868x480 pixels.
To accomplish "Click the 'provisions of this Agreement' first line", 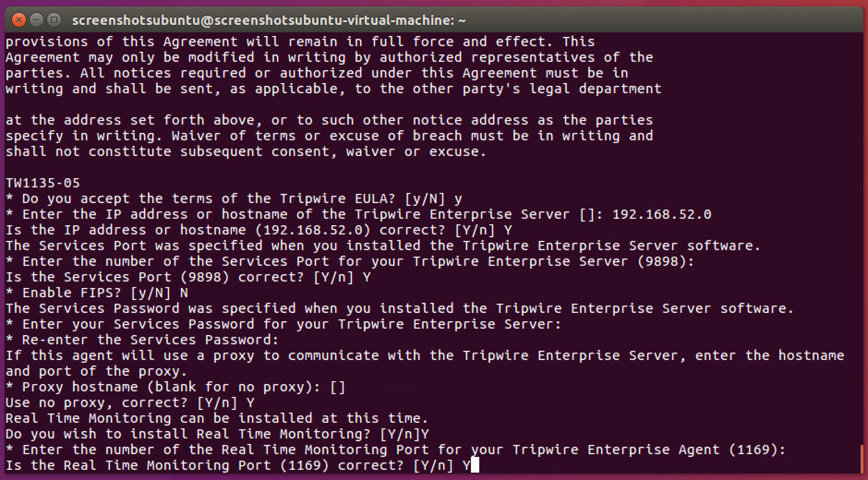I will tap(300, 42).
